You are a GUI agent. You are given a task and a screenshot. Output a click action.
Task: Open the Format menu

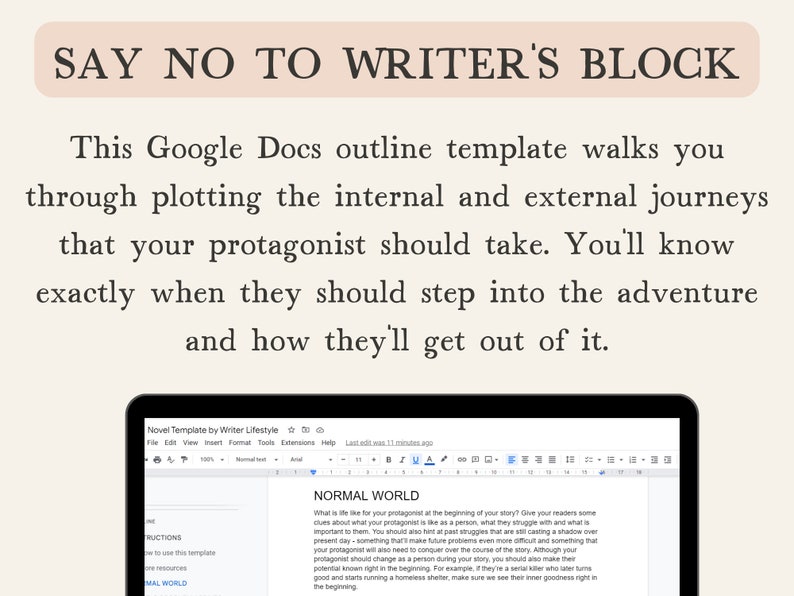(x=240, y=443)
